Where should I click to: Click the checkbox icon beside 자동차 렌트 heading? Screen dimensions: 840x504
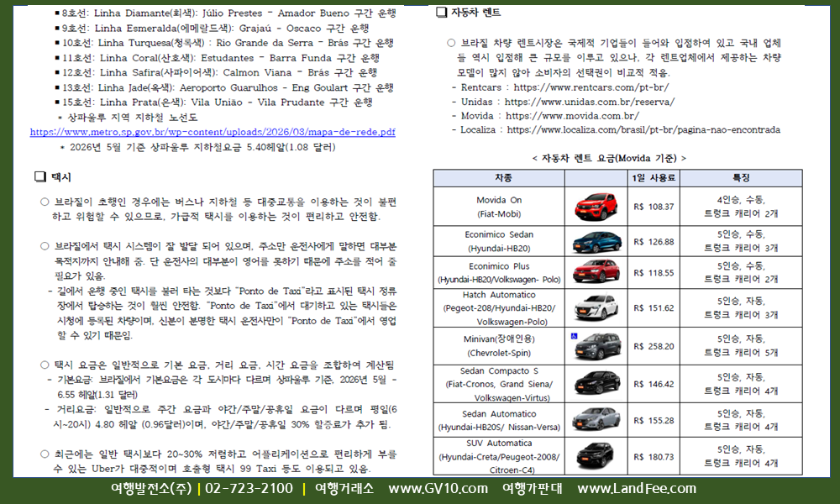442,13
